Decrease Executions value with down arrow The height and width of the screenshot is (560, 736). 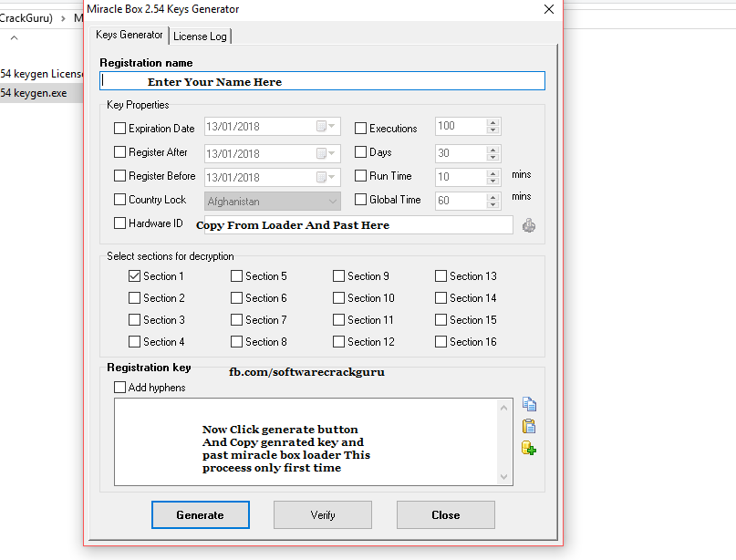pos(492,130)
